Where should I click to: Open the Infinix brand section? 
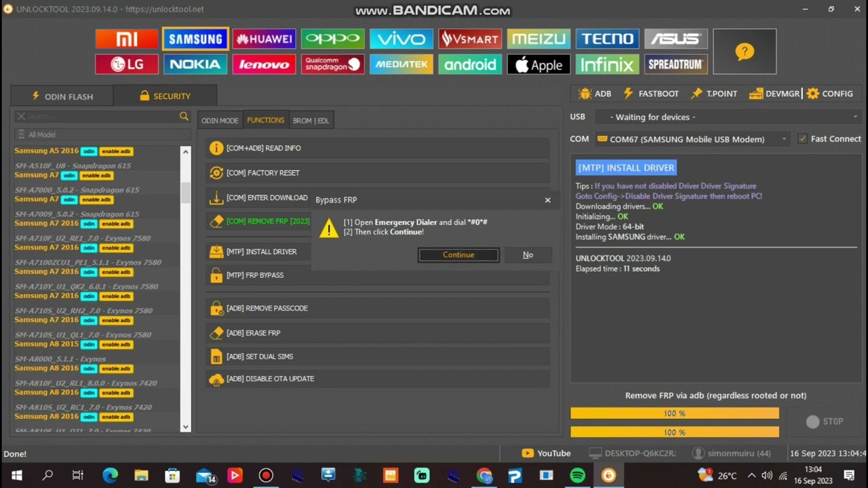(x=607, y=64)
